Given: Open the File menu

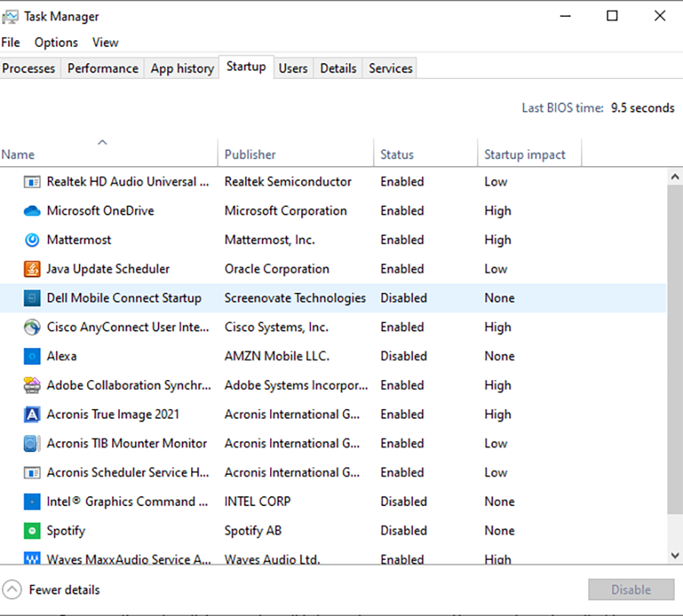Looking at the screenshot, I should 11,42.
